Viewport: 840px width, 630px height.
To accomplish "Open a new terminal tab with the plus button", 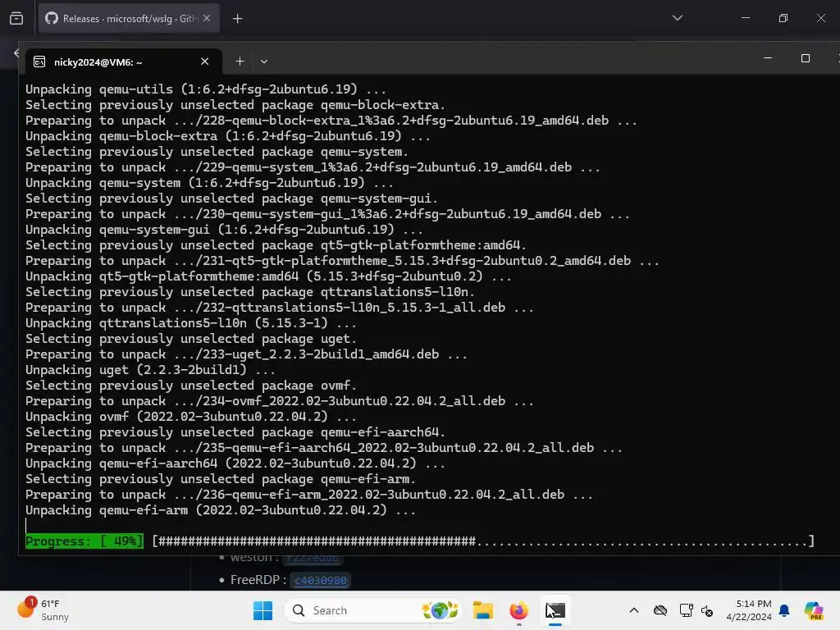I will coord(240,62).
